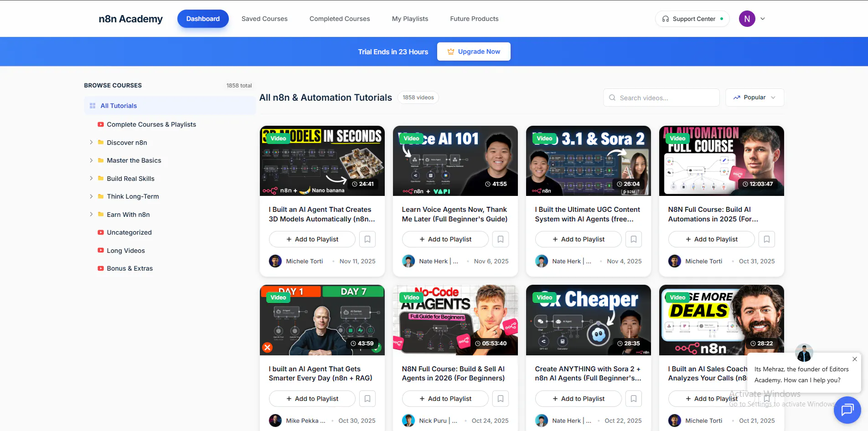
Task: Click the Think Long-Term folder icon
Action: coord(101,196)
